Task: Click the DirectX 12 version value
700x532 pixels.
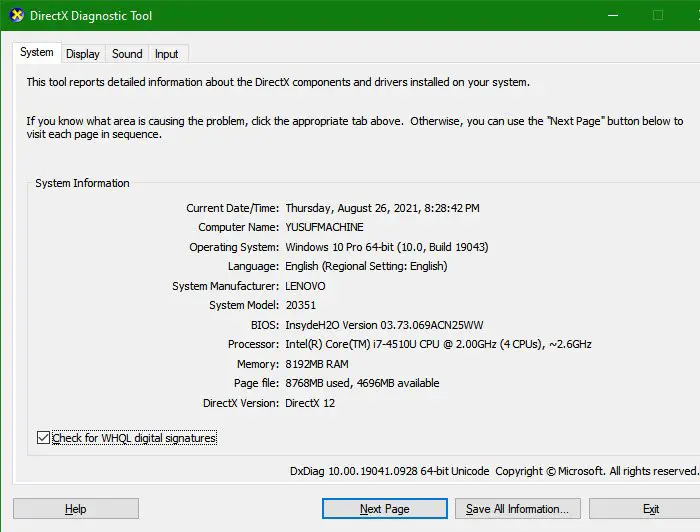Action: (310, 403)
